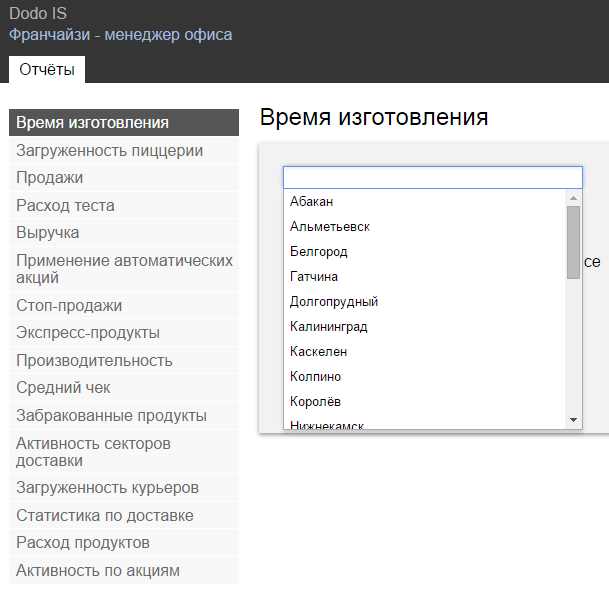The width and height of the screenshot is (609, 589).
Task: Choose Долгопрудный from the city list
Action: [424, 302]
